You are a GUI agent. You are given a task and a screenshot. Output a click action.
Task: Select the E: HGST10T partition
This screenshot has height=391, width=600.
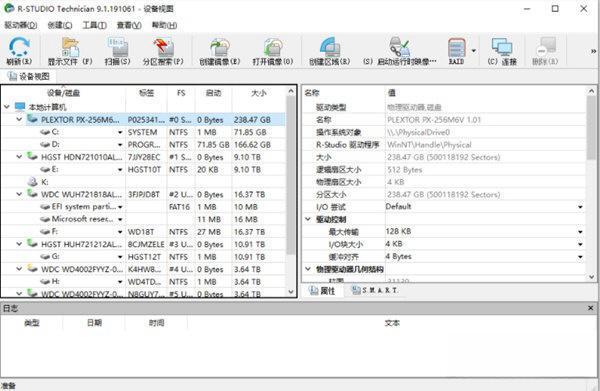point(143,169)
